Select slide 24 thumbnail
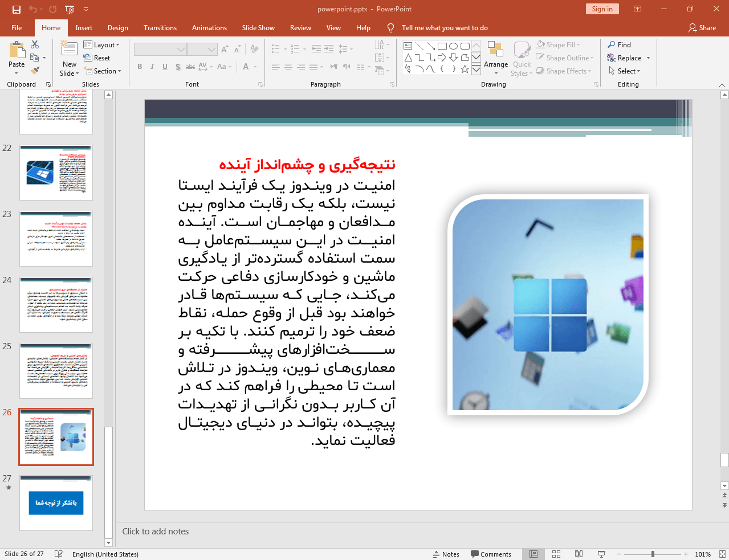The image size is (729, 560). click(x=56, y=305)
